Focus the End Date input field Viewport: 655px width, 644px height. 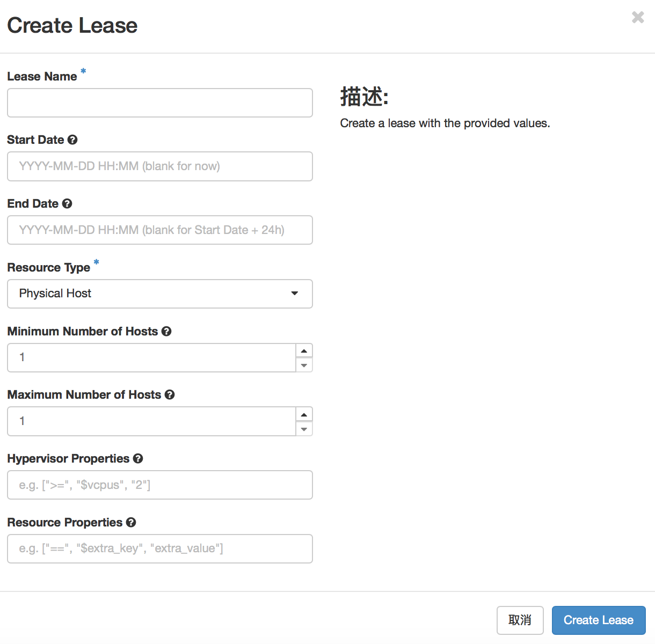[160, 230]
